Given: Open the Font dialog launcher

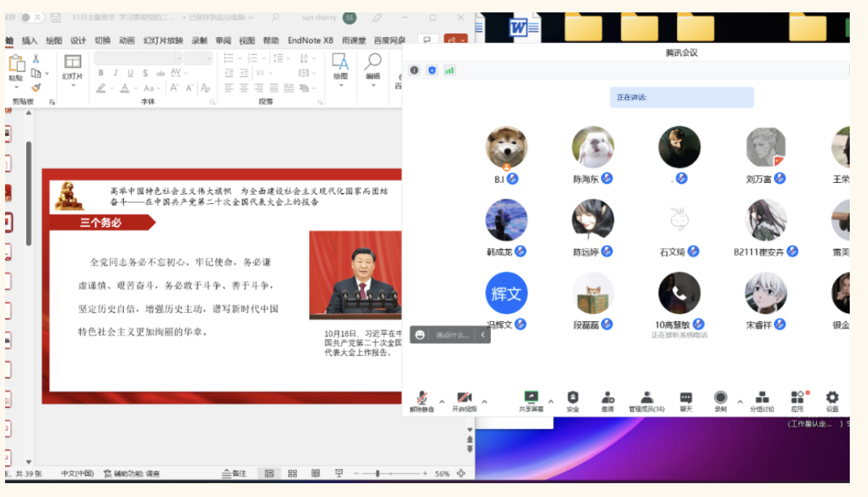Looking at the screenshot, I should click(x=212, y=102).
